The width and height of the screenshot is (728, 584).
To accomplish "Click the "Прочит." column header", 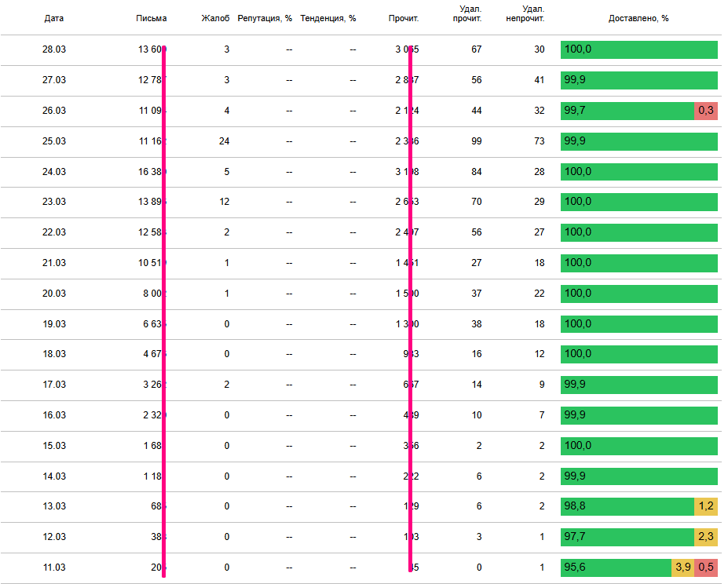I will coord(404,18).
